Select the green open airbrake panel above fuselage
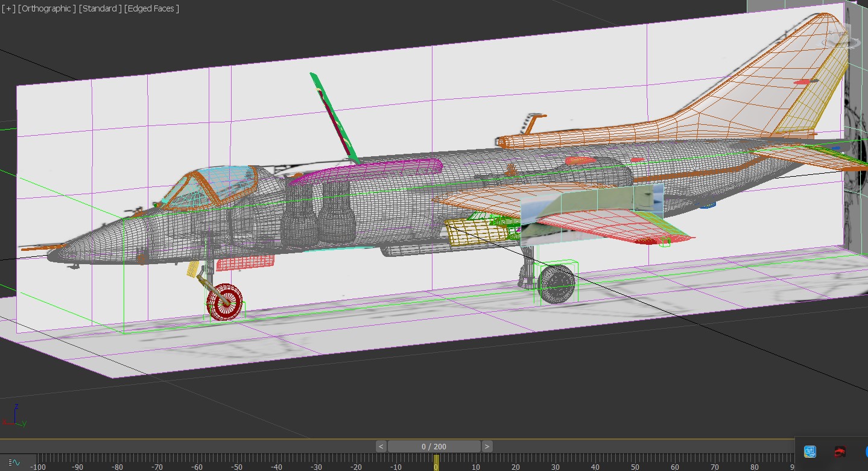The height and width of the screenshot is (471, 868). pyautogui.click(x=335, y=118)
